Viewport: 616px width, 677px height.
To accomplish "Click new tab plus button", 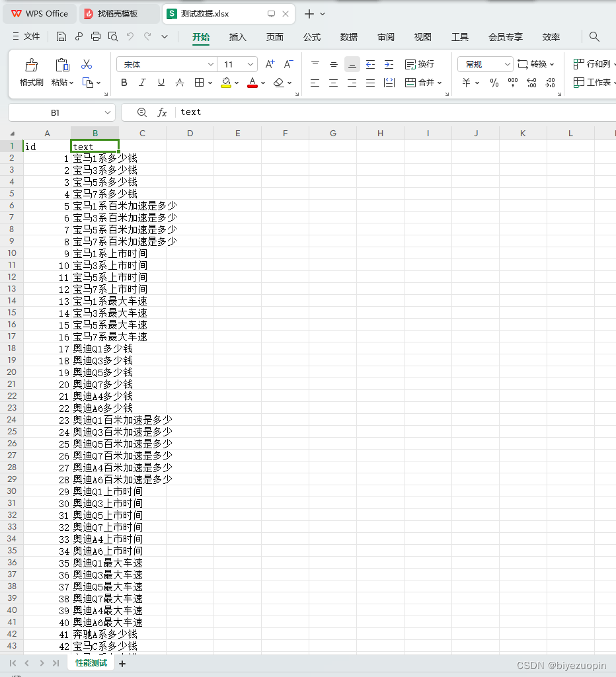I will click(x=309, y=14).
